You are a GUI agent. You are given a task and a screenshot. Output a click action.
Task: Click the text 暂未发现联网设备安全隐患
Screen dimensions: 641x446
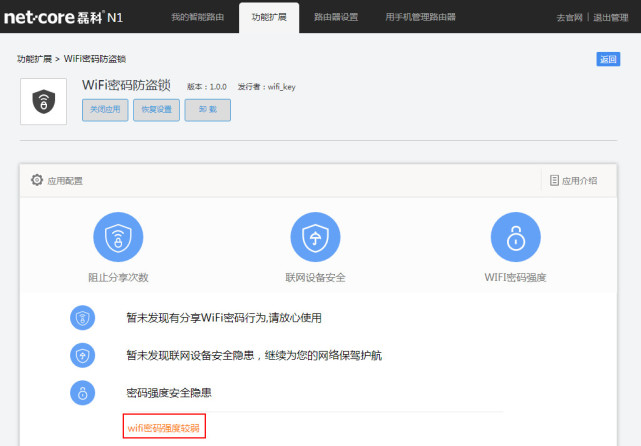190,355
